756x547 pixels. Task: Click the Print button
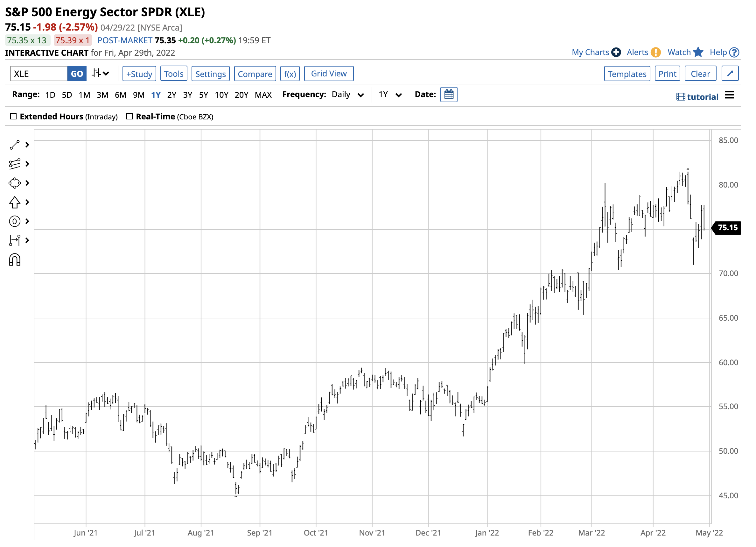[x=668, y=74]
